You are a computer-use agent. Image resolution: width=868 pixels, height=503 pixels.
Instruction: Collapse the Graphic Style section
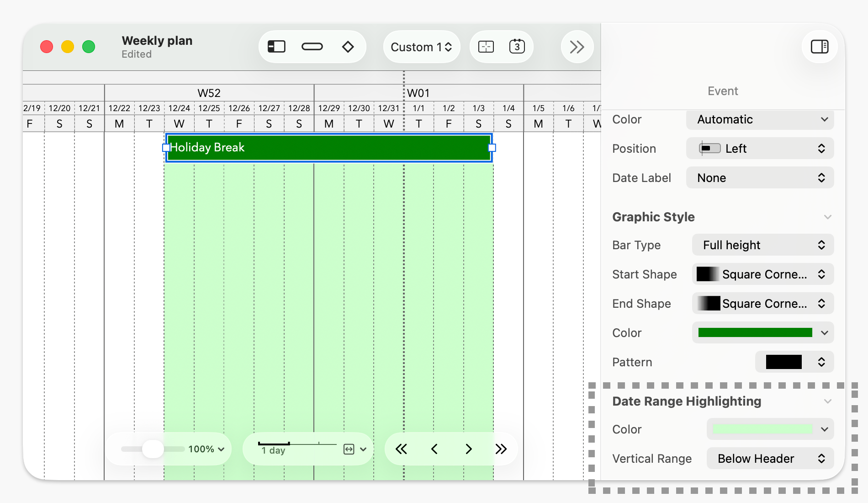(828, 217)
